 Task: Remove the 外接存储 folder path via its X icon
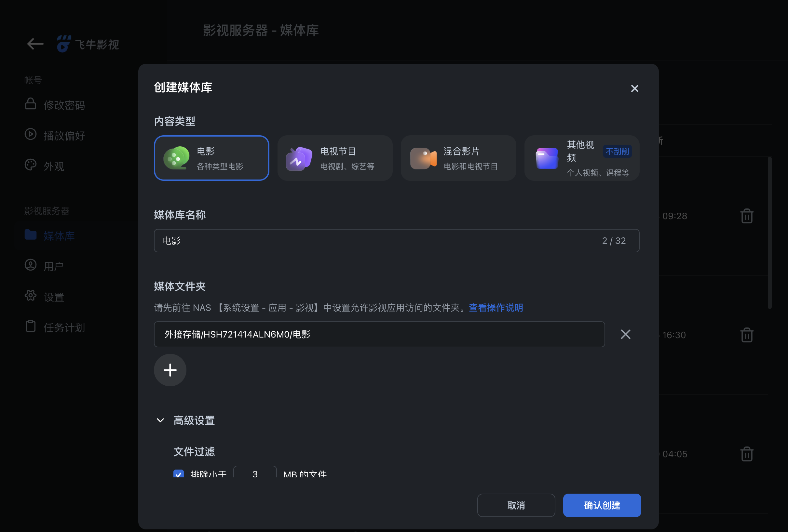(x=625, y=334)
